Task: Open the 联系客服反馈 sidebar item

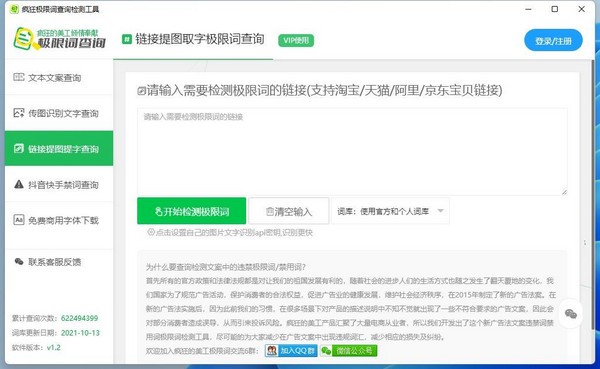Action: tap(59, 262)
